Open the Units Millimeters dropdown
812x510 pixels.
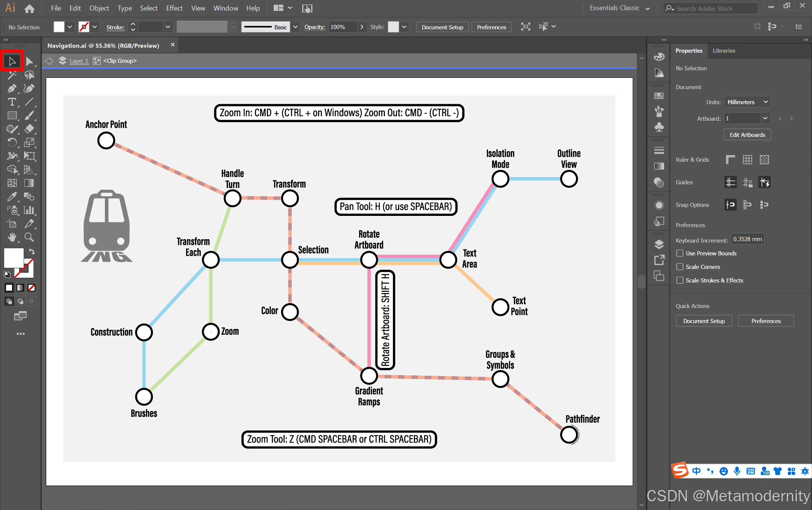point(747,102)
